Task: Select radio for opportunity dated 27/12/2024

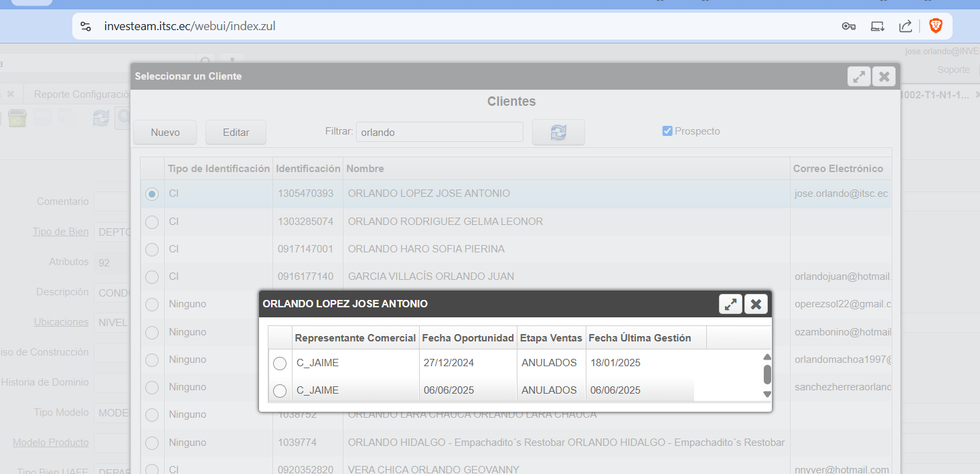Action: [280, 364]
